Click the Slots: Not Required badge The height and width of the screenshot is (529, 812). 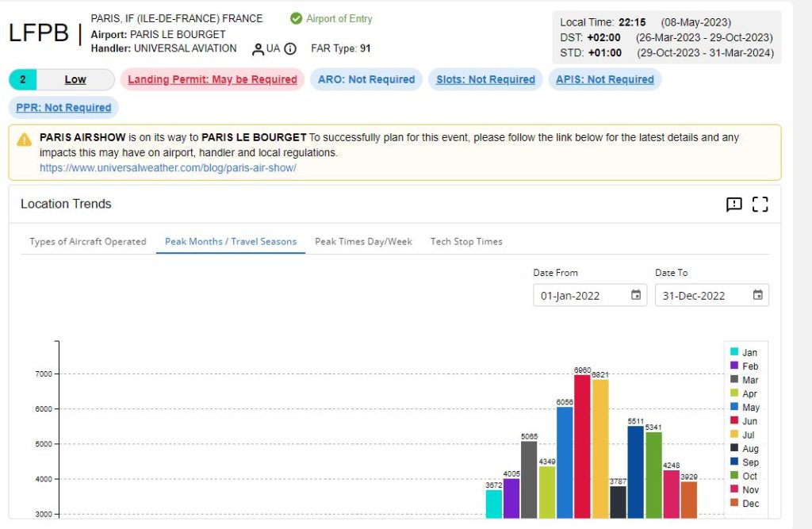[x=485, y=79]
